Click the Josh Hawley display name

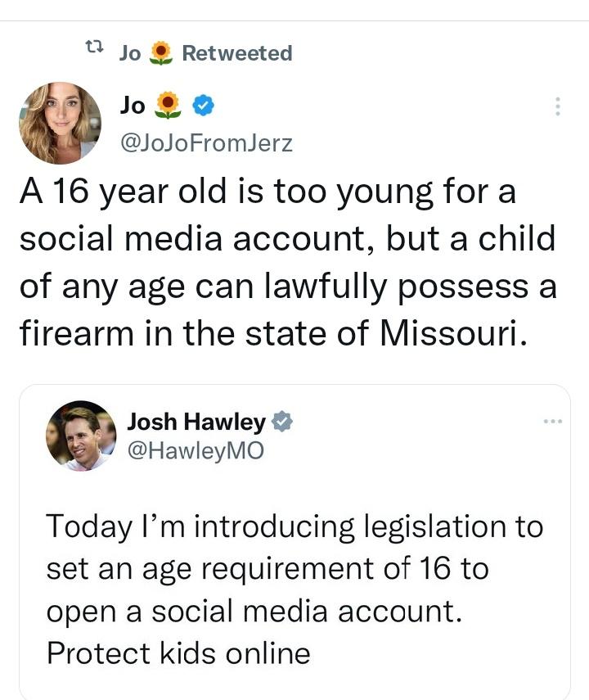[196, 422]
